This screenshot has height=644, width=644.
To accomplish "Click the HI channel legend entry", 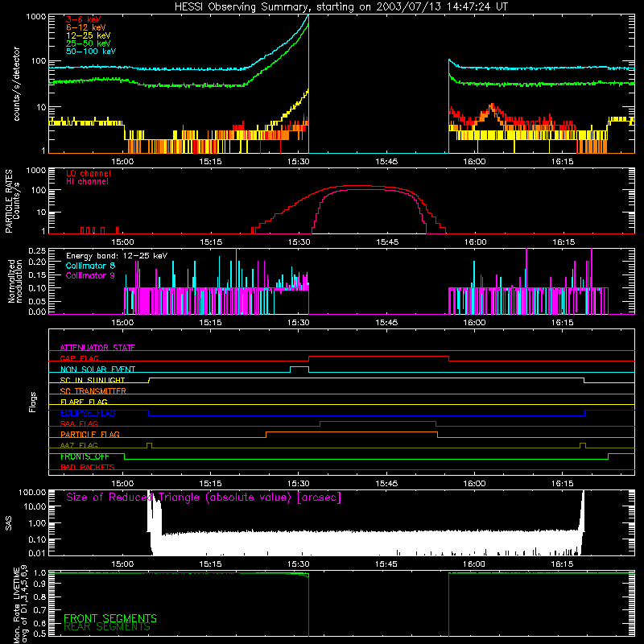I will tap(87, 182).
